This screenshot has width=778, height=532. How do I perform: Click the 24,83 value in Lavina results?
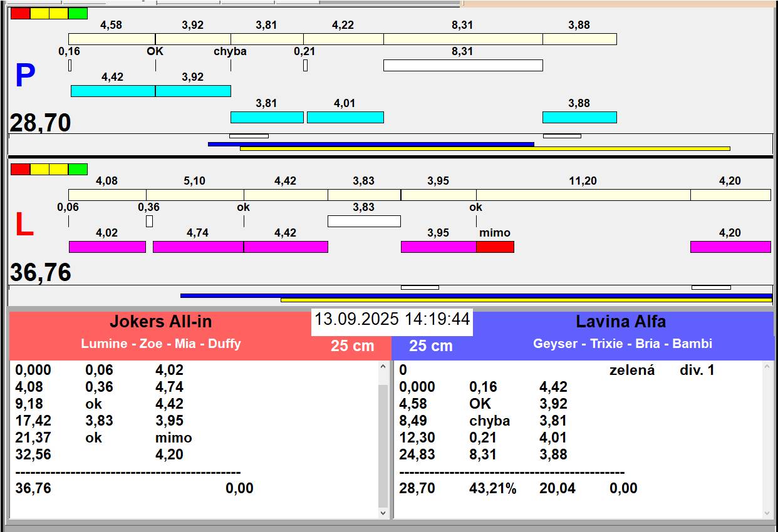[x=417, y=454]
